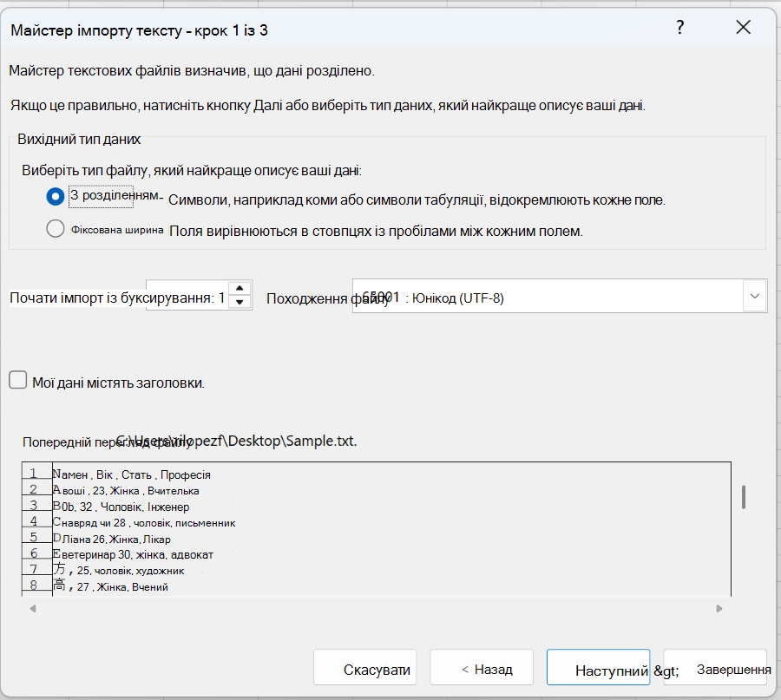The height and width of the screenshot is (700, 781).
Task: Increase the start import row spinner
Action: pos(240,288)
